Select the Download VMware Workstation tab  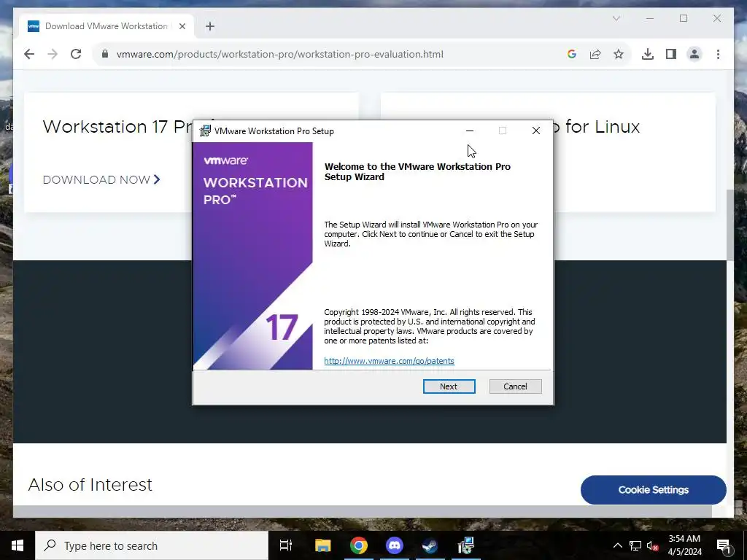pyautogui.click(x=106, y=26)
